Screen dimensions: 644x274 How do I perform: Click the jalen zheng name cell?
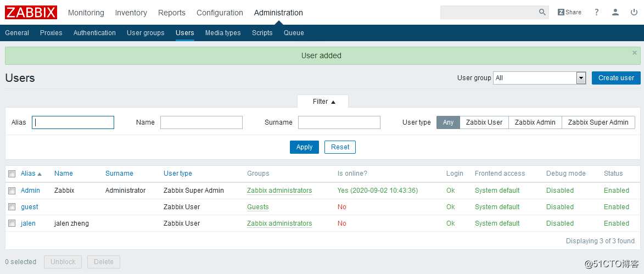click(71, 223)
